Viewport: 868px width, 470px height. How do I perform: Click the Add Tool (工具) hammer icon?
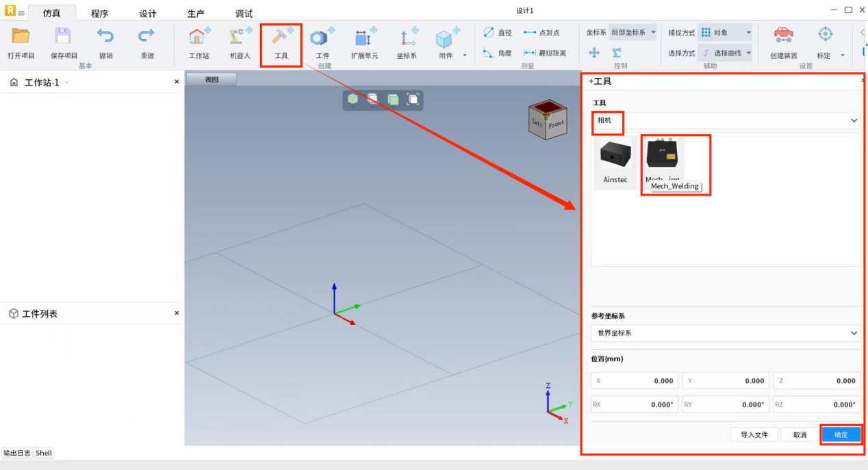pos(281,38)
